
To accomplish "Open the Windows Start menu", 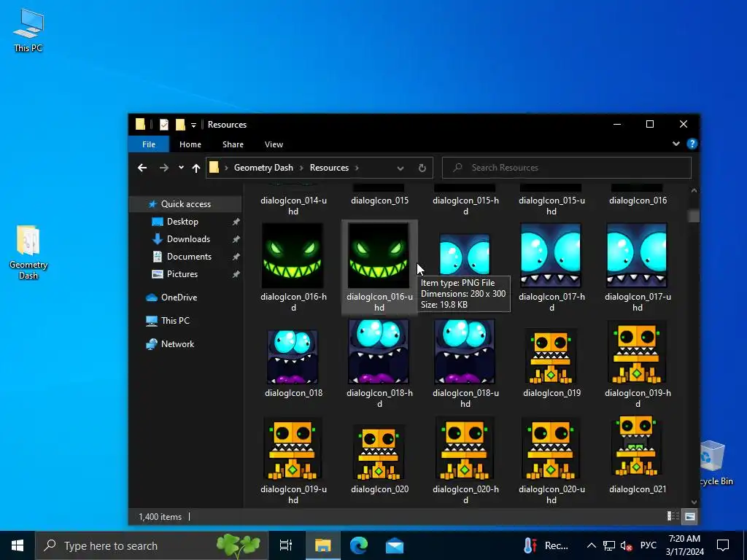I will (x=18, y=545).
